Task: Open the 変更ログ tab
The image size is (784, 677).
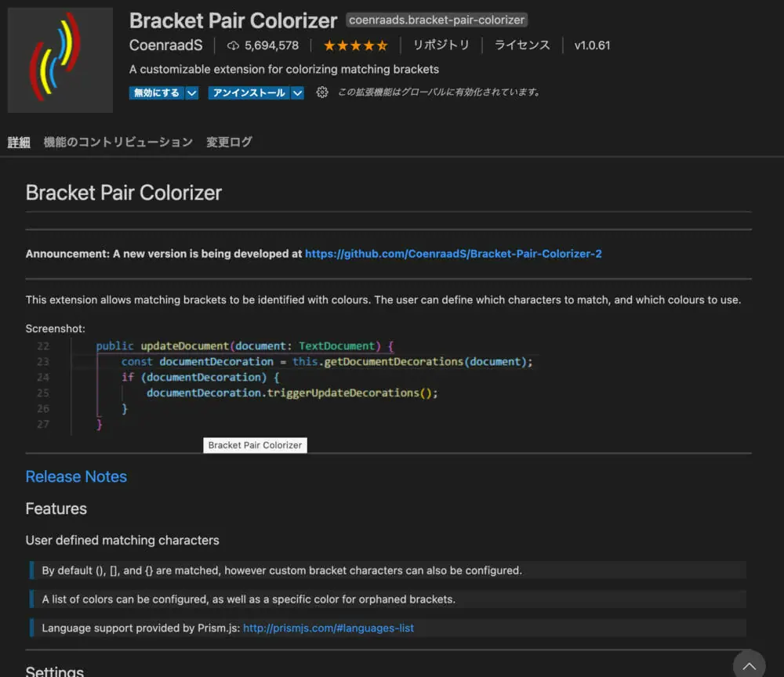Action: pos(229,142)
